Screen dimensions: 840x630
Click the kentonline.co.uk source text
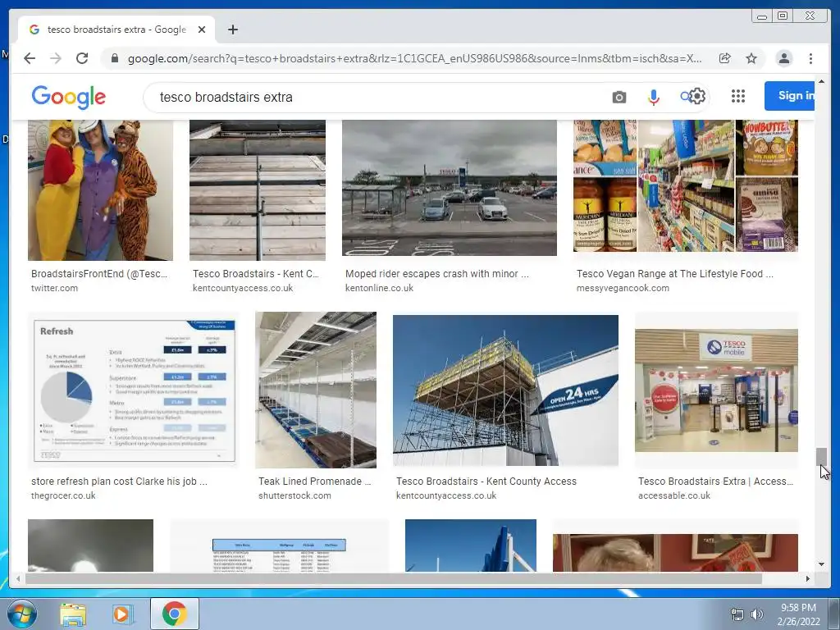[379, 288]
